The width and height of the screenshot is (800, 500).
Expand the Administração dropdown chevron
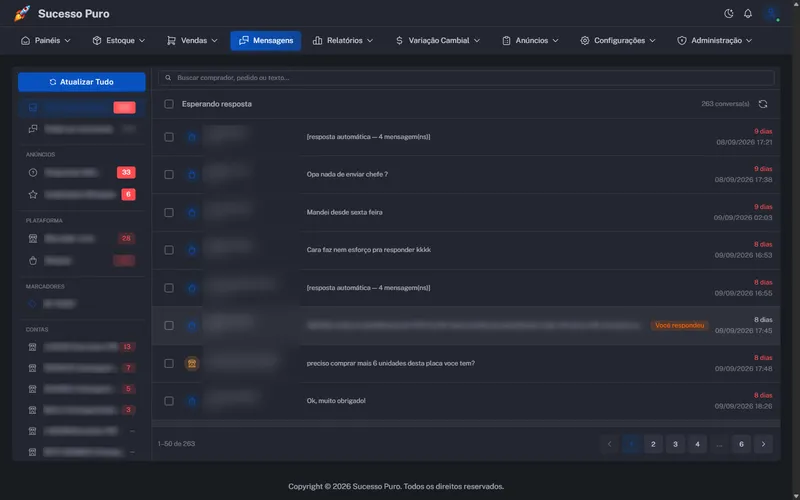point(749,41)
